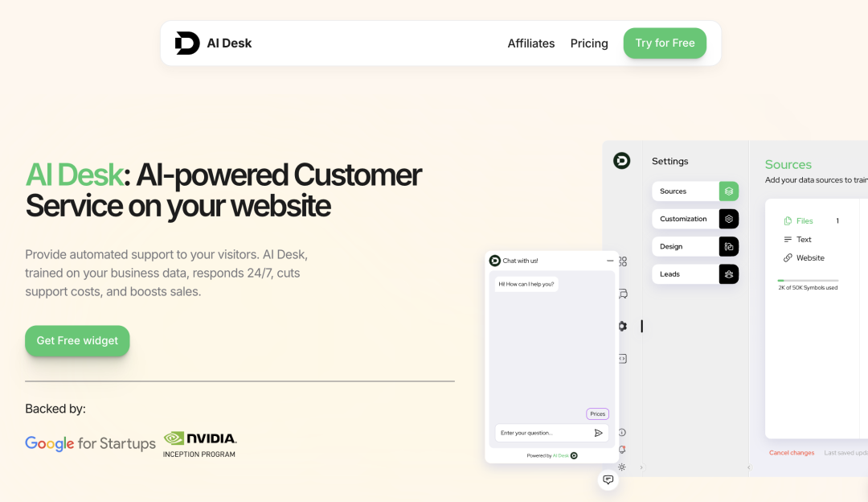Click the green Sources layers icon

pyautogui.click(x=729, y=191)
